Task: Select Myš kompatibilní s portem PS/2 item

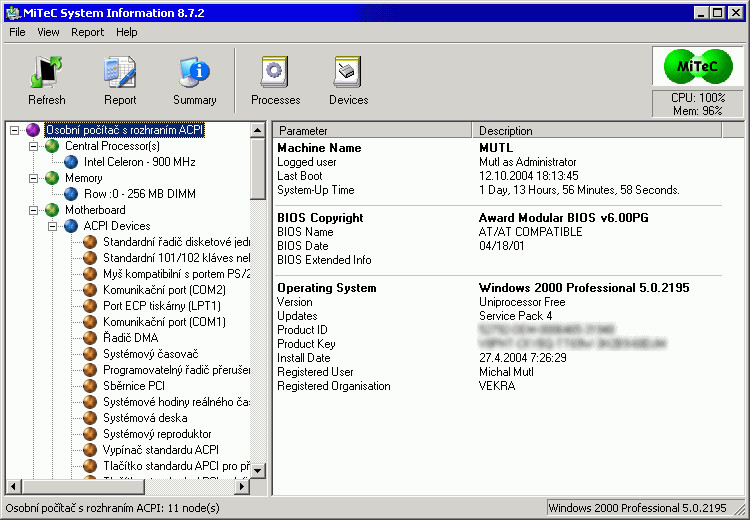Action: coord(176,274)
